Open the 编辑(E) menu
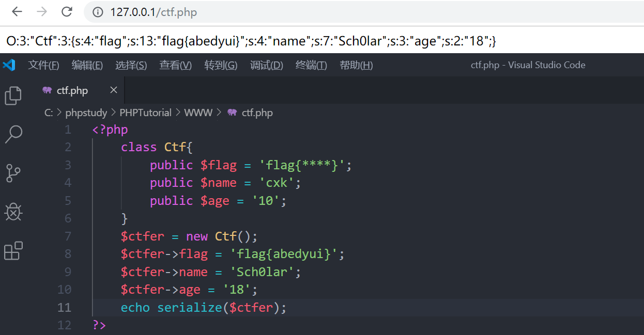Viewport: 644px width, 335px height. 87,65
